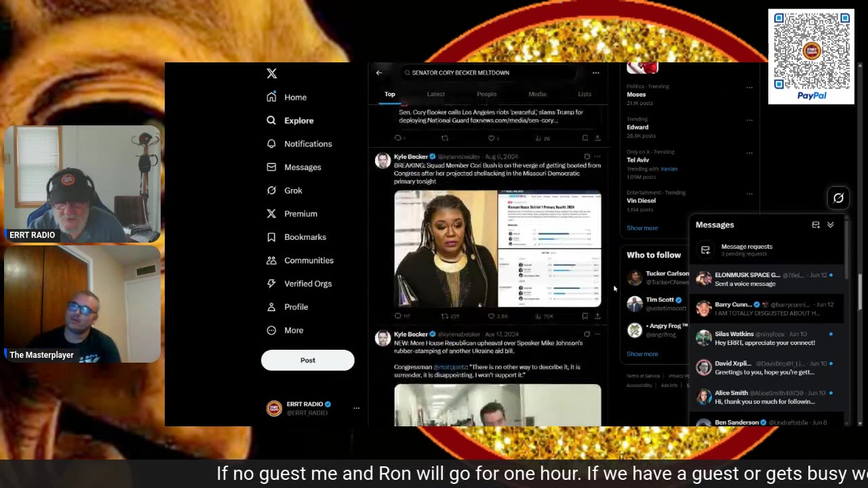Open Messages from the sidebar

294,167
